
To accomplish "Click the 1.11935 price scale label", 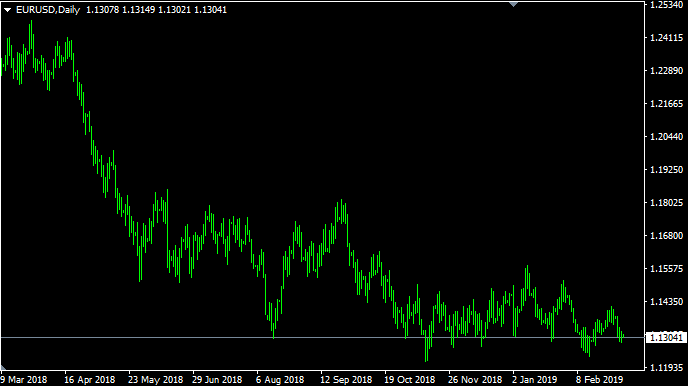I will [x=666, y=367].
